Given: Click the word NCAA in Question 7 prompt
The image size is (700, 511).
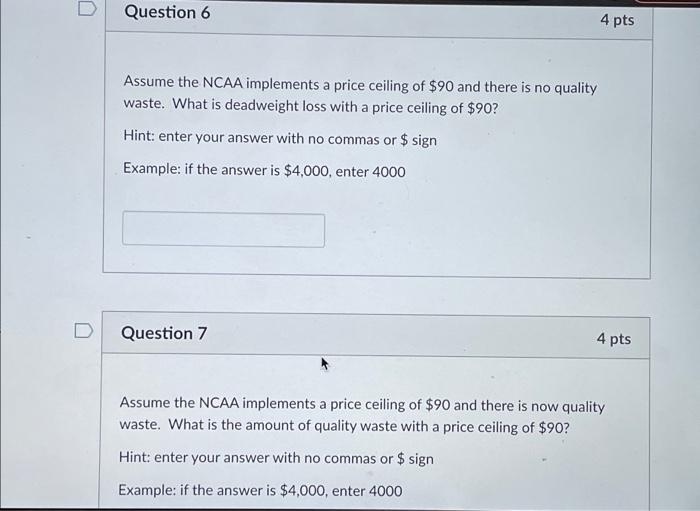Looking at the screenshot, I should coord(219,403).
